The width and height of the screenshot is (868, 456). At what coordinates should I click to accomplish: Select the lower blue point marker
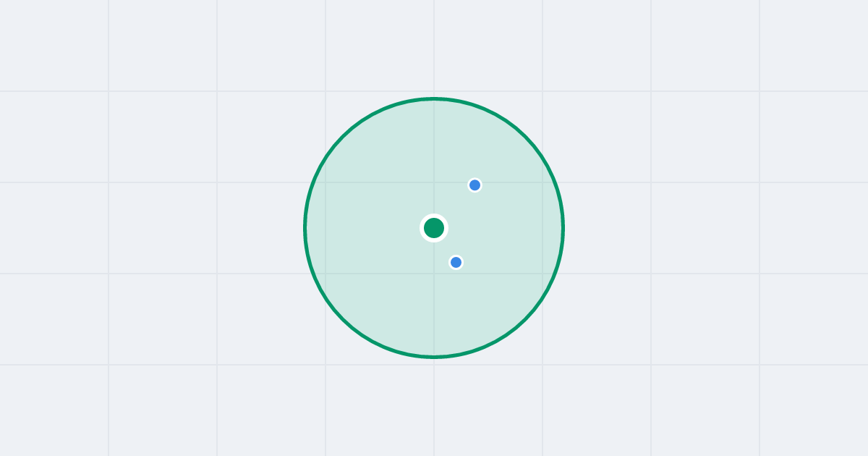[456, 262]
